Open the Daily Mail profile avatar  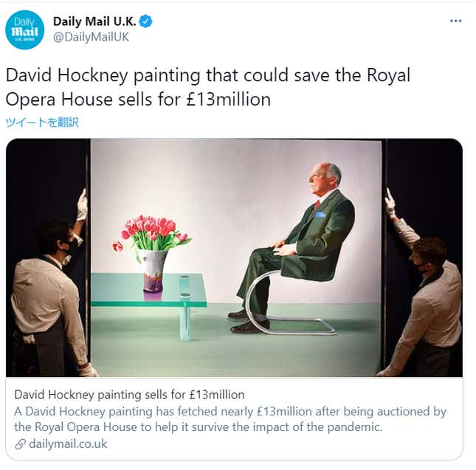coord(24,30)
